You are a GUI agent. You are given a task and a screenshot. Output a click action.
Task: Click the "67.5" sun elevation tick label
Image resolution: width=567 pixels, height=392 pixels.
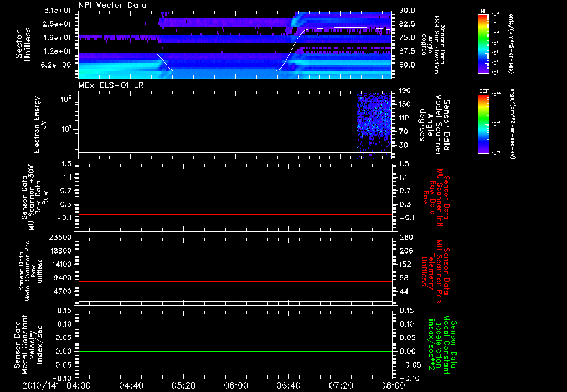[407, 51]
